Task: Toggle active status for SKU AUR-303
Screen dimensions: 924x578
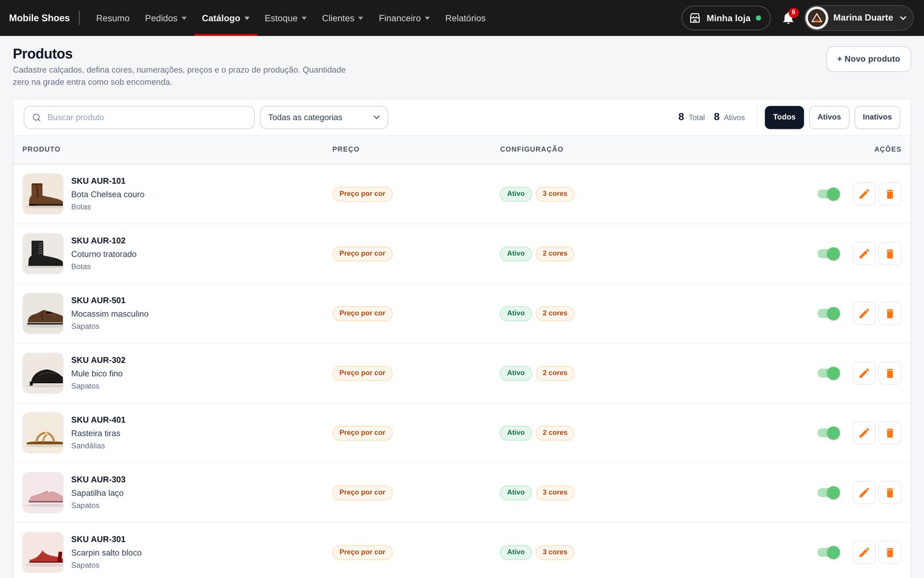Action: (829, 492)
